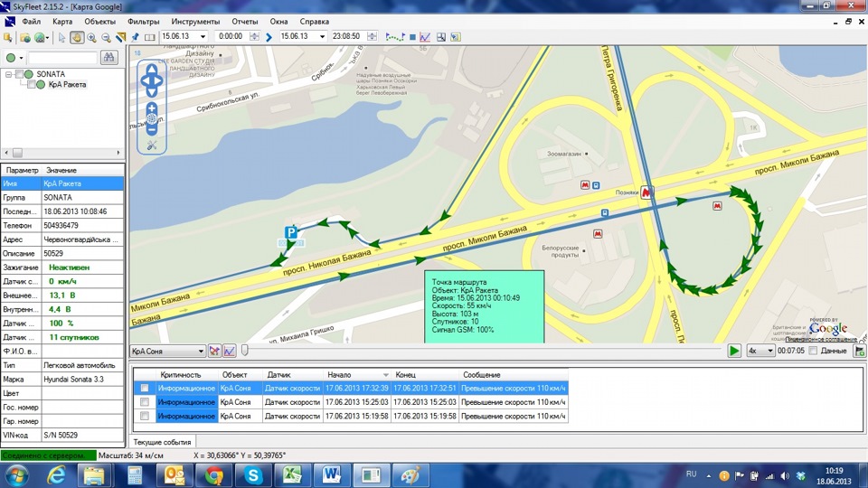Click the blue stop square icon
The height and width of the screenshot is (488, 868).
(x=412, y=37)
